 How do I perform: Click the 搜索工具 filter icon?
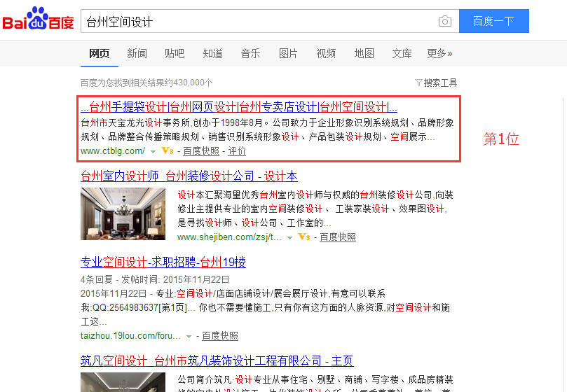pyautogui.click(x=418, y=83)
